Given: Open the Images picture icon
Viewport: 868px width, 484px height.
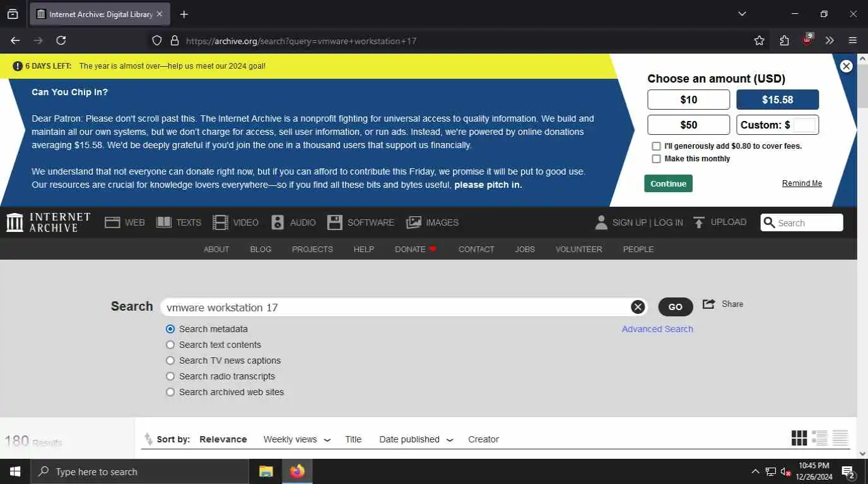Looking at the screenshot, I should click(x=414, y=222).
